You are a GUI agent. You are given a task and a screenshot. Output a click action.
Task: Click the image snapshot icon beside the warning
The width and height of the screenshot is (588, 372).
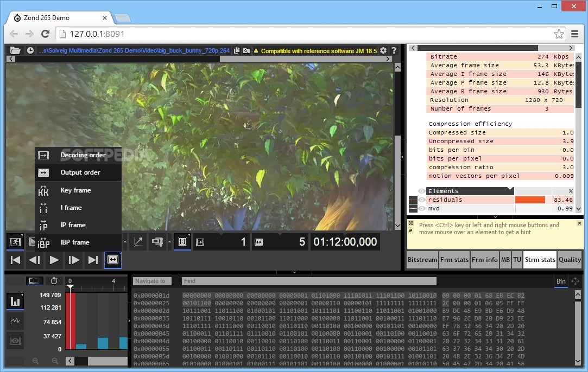(246, 50)
